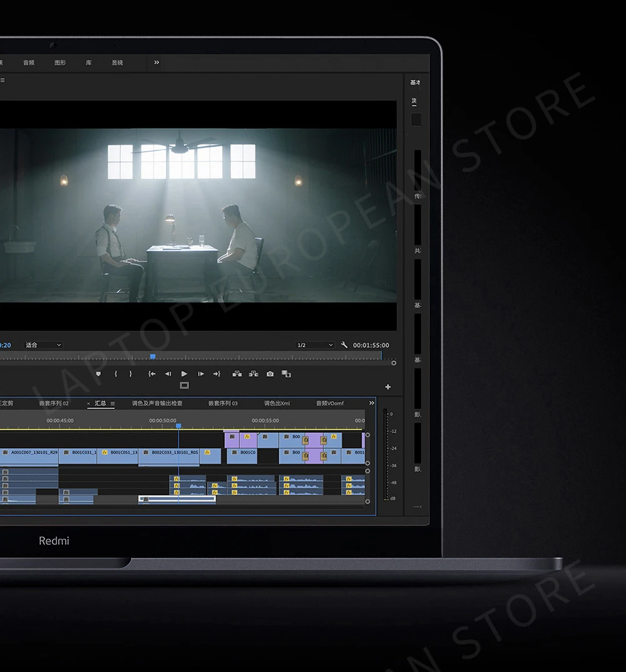This screenshot has height=672, width=626.
Task: Open the 基本 panel on the right
Action: (415, 82)
